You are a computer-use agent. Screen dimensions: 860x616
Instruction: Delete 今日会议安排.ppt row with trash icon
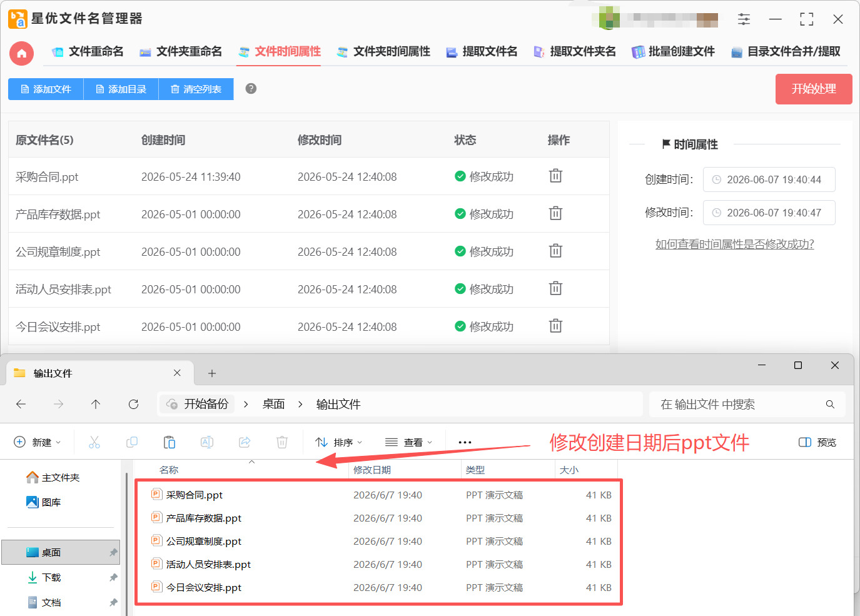tap(555, 326)
